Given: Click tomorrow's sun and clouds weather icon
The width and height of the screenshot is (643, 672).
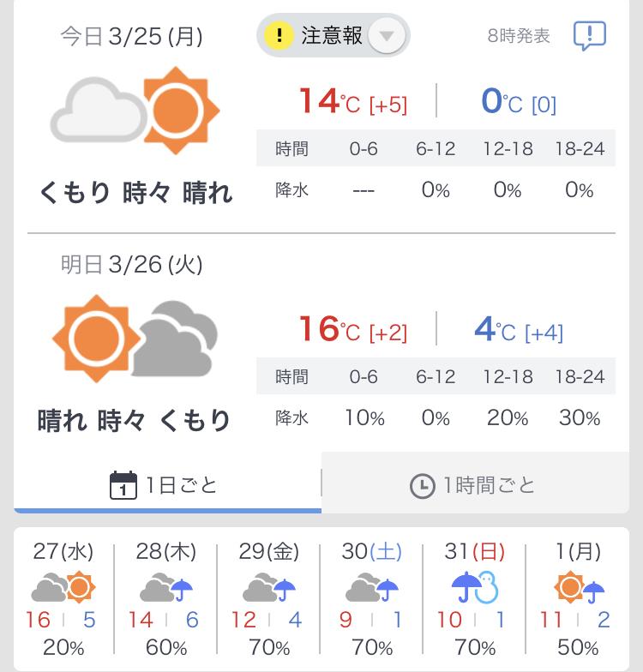Looking at the screenshot, I should click(135, 338).
